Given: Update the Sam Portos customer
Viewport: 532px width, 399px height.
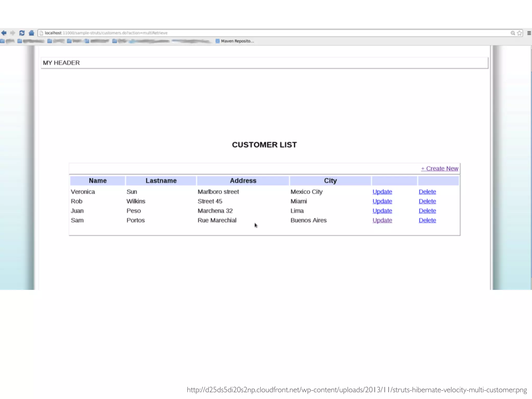Looking at the screenshot, I should click(382, 220).
